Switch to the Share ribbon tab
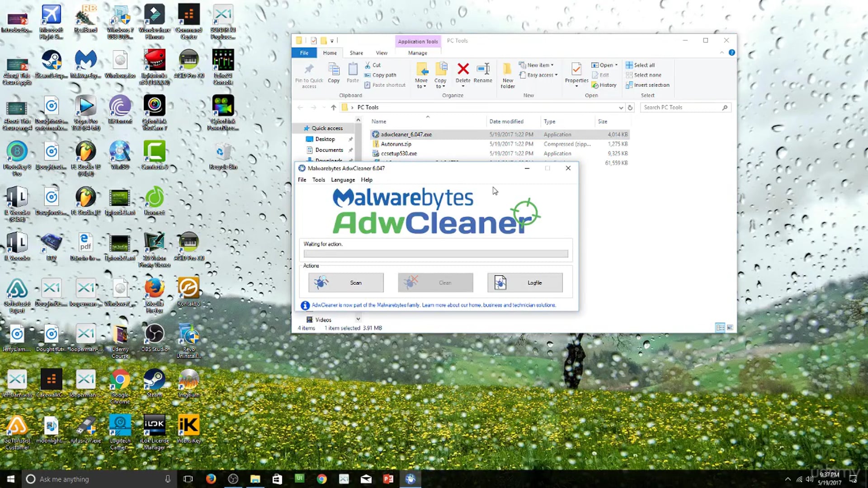Screen dimensions: 868x488 pos(356,53)
